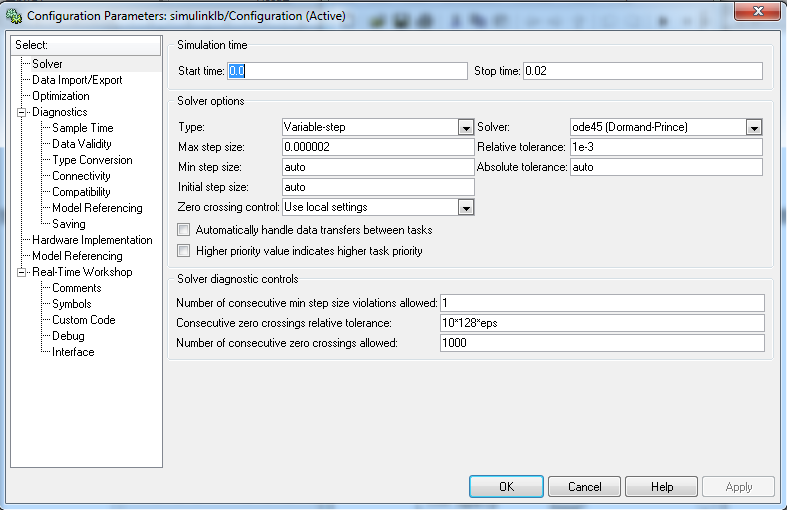Open the Interface pane
Screen dimensions: 787x510
[73, 352]
